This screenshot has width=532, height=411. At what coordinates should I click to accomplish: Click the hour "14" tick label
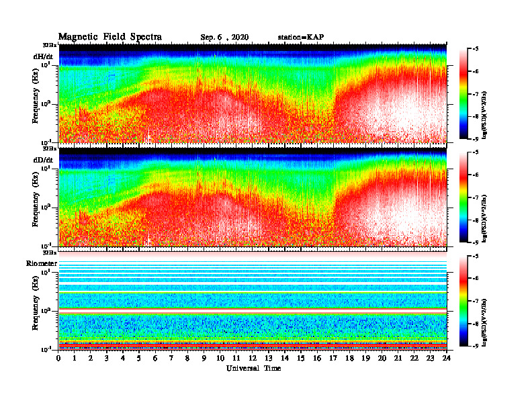tap(285, 359)
